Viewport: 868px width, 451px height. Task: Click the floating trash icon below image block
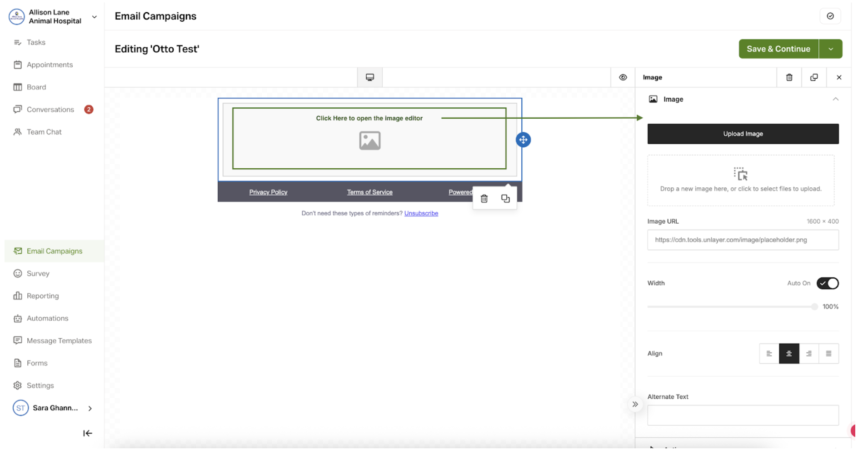(484, 199)
